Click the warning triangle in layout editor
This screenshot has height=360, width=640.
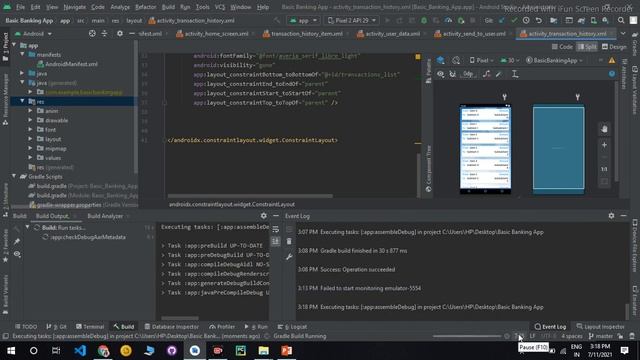coord(612,60)
